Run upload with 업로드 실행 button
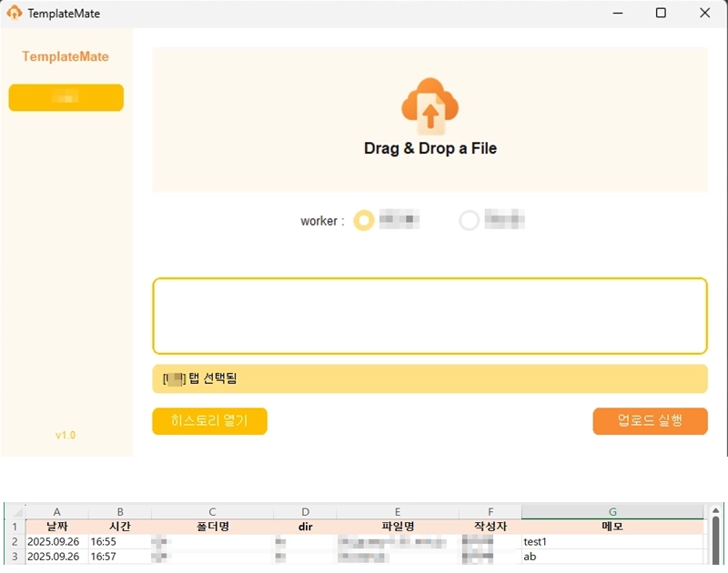The height and width of the screenshot is (573, 728). [x=650, y=421]
